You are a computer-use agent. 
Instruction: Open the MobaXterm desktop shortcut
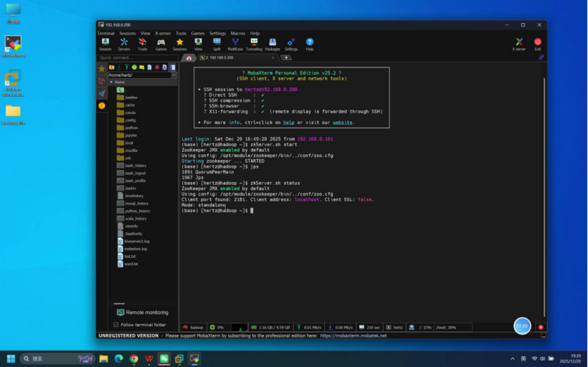[13, 47]
